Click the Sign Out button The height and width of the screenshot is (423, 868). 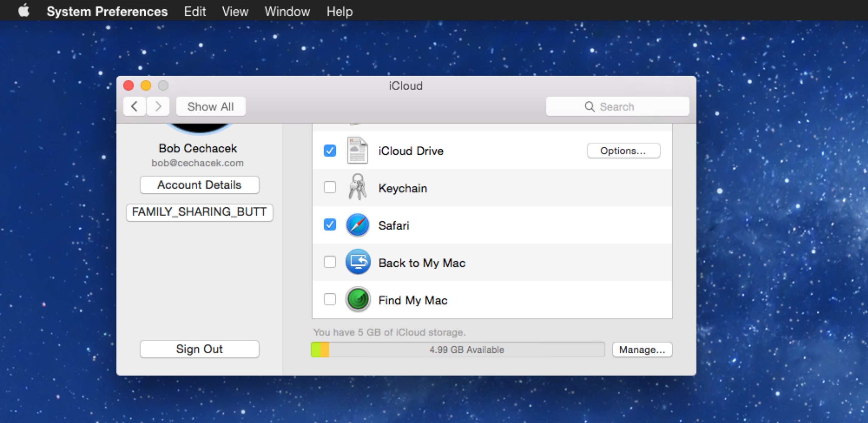pyautogui.click(x=199, y=349)
